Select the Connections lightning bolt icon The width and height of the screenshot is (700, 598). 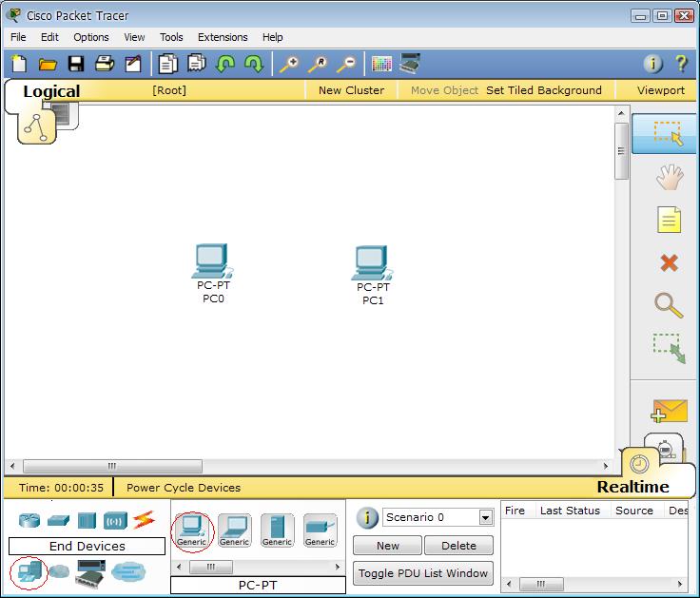(144, 520)
